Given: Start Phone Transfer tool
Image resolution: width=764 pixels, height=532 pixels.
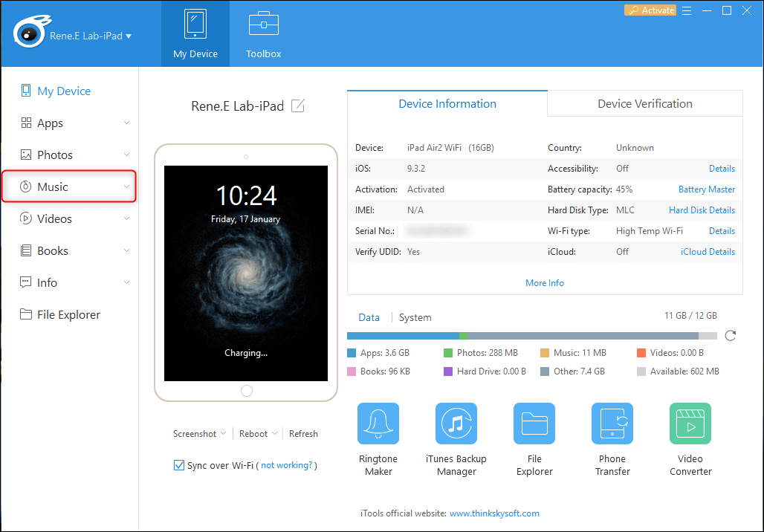Looking at the screenshot, I should [x=612, y=424].
